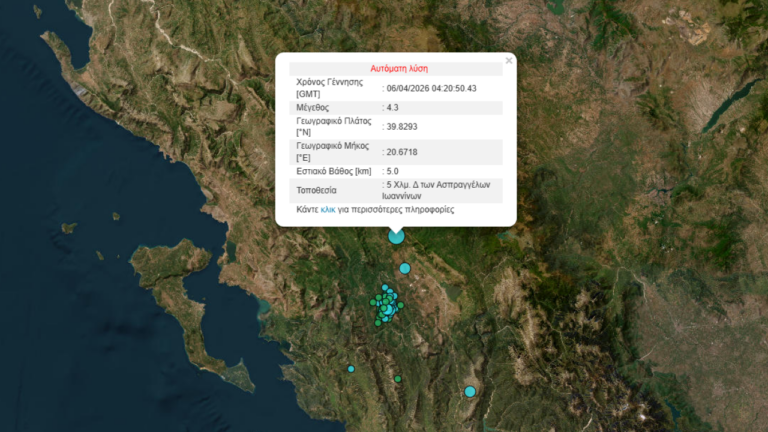Image resolution: width=768 pixels, height=432 pixels.
Task: Click the magnitude value 4.3
Action: point(395,107)
